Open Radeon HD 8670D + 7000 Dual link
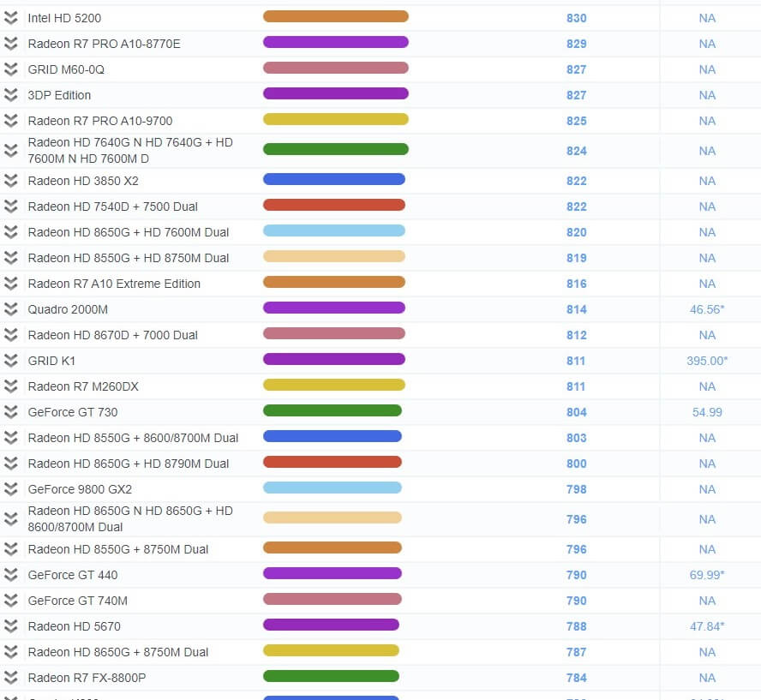761x700 pixels. (x=112, y=335)
